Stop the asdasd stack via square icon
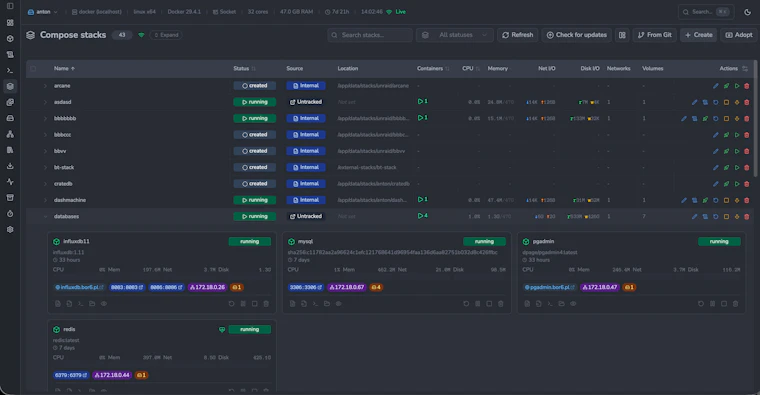Screen dimensions: 760x395 [726, 102]
